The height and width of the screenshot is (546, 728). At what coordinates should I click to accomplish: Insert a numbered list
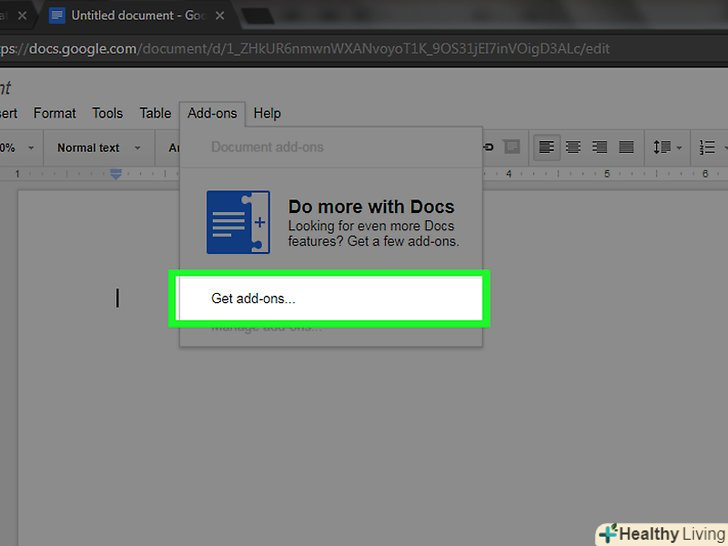tap(707, 148)
